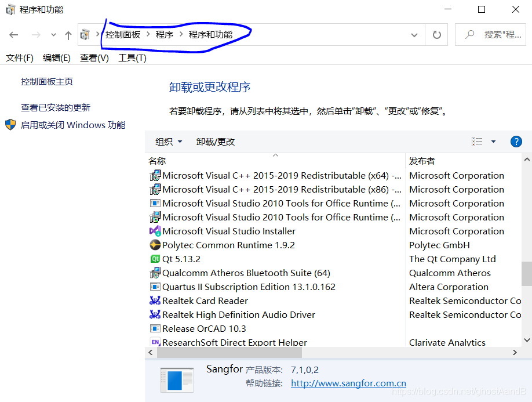Click the Polytec Common Runtime icon

tap(155, 245)
